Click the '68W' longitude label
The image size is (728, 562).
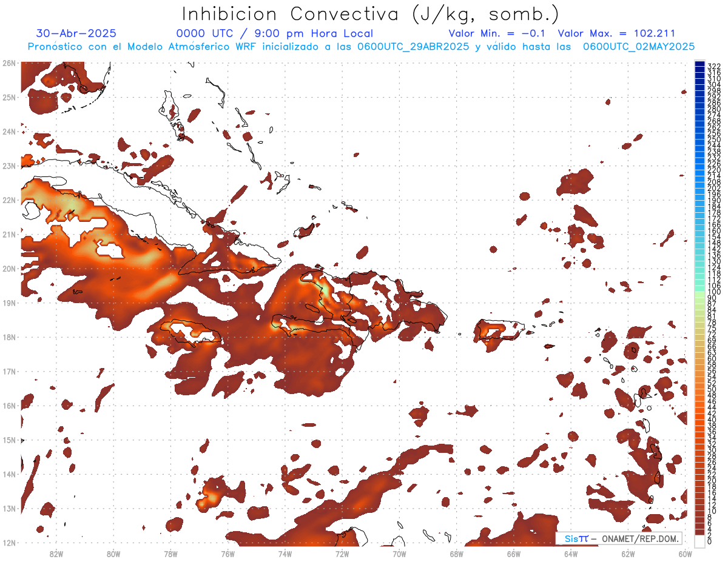pyautogui.click(x=457, y=554)
